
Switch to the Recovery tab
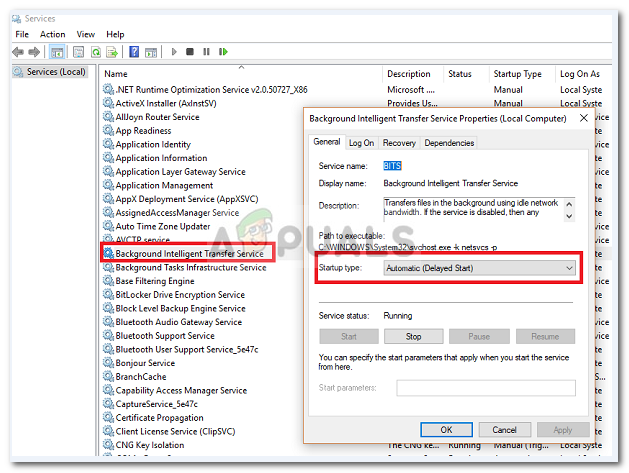pyautogui.click(x=399, y=143)
